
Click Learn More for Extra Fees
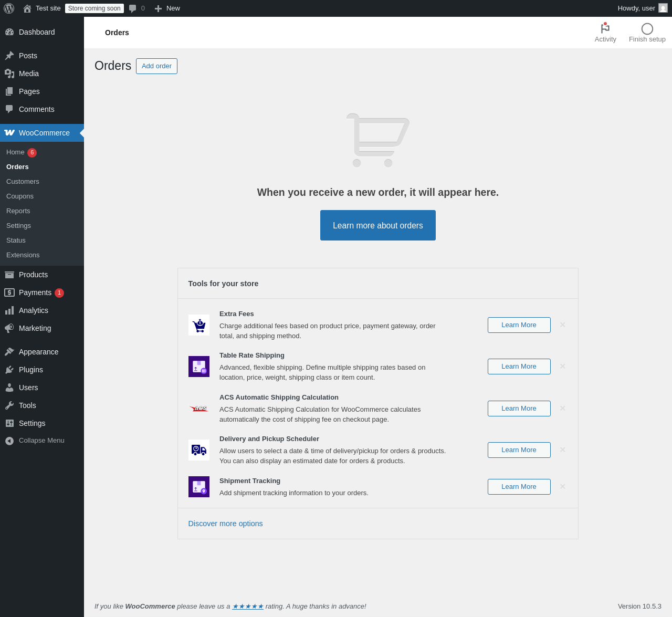[519, 325]
